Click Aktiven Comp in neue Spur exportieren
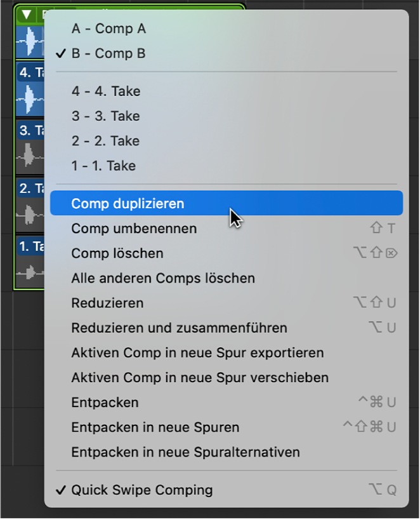The height and width of the screenshot is (520, 420). 197,353
